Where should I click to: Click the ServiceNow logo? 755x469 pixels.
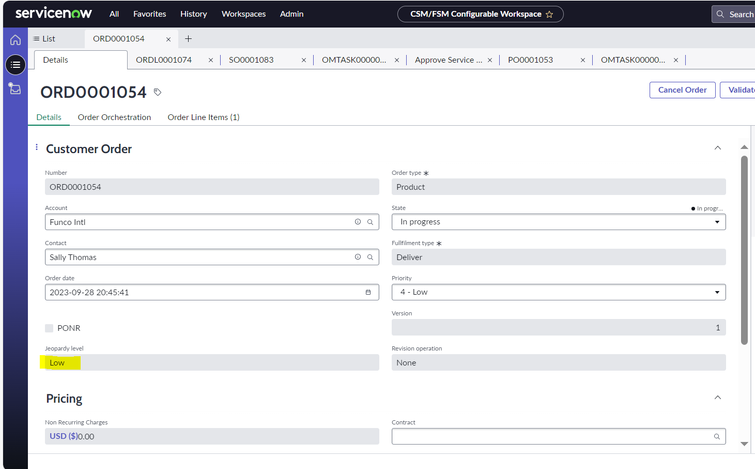coord(53,13)
